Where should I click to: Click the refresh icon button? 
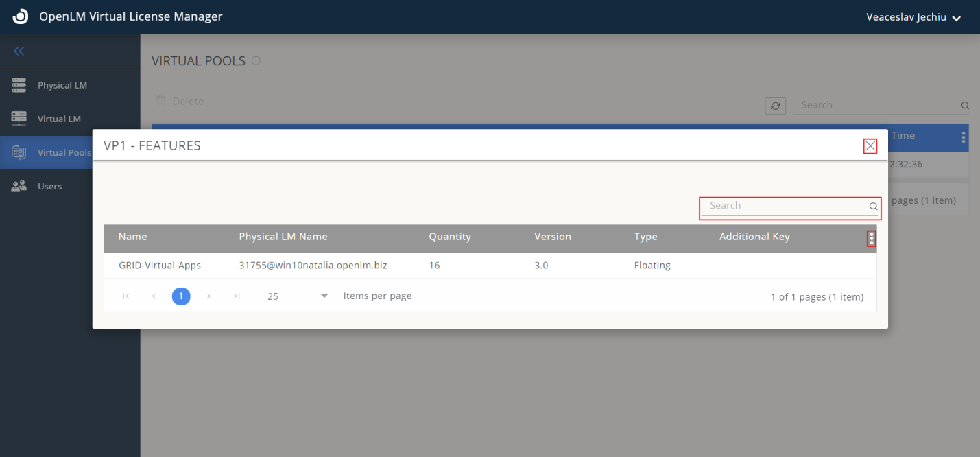tap(775, 106)
